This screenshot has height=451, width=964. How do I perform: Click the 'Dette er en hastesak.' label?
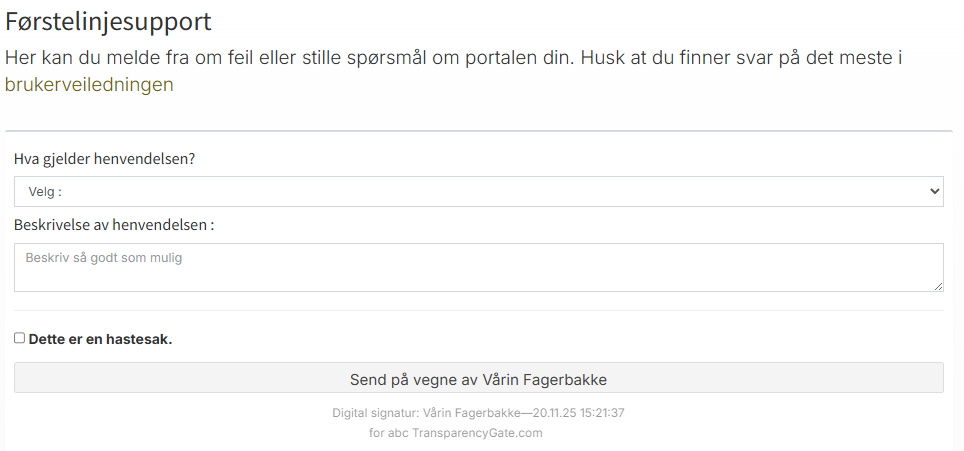(x=100, y=339)
